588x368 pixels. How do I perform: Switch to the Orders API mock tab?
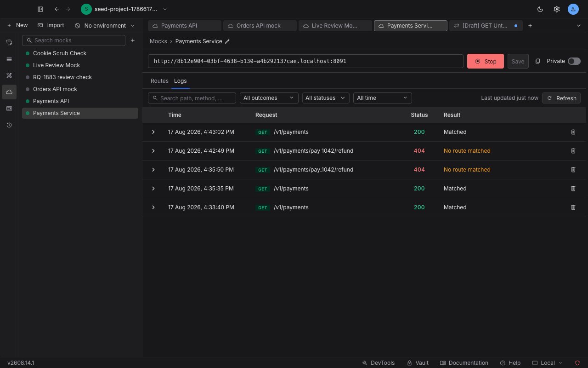[260, 26]
